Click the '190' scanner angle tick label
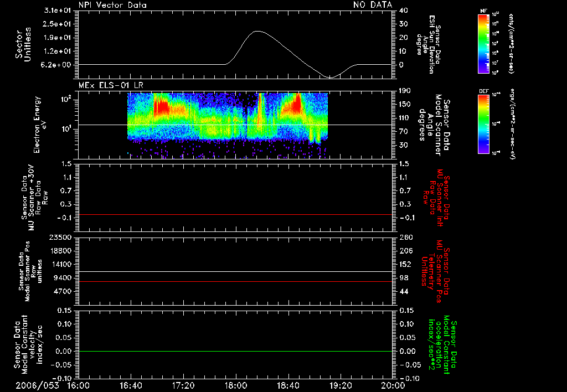The height and width of the screenshot is (392, 567). point(405,91)
